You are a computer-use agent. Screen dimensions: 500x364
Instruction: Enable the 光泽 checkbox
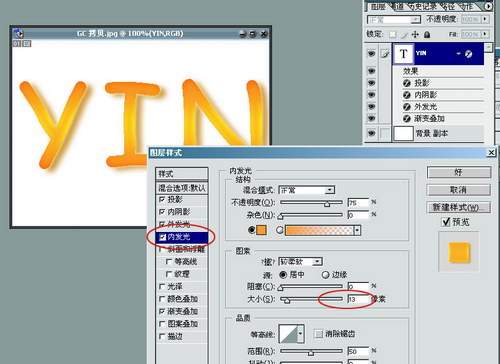162,286
